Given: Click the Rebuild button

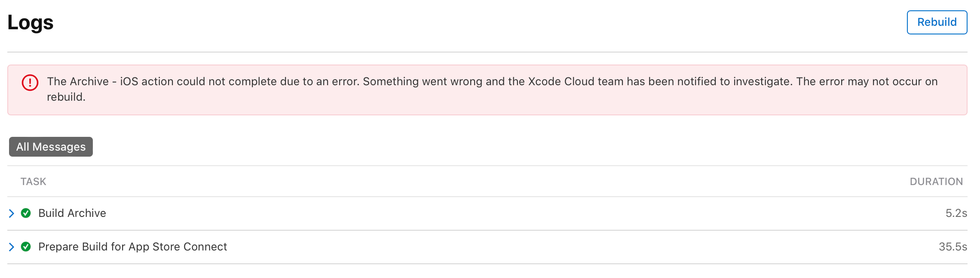Looking at the screenshot, I should click(x=937, y=22).
